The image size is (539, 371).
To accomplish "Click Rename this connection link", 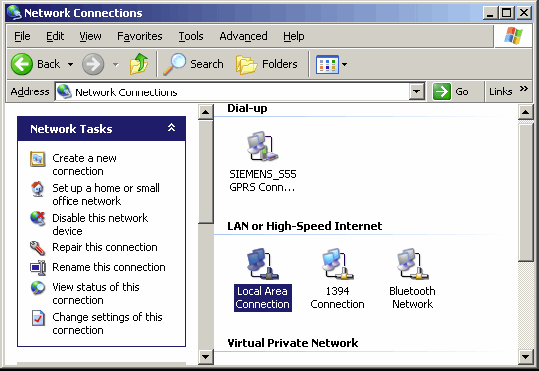I will tap(109, 267).
